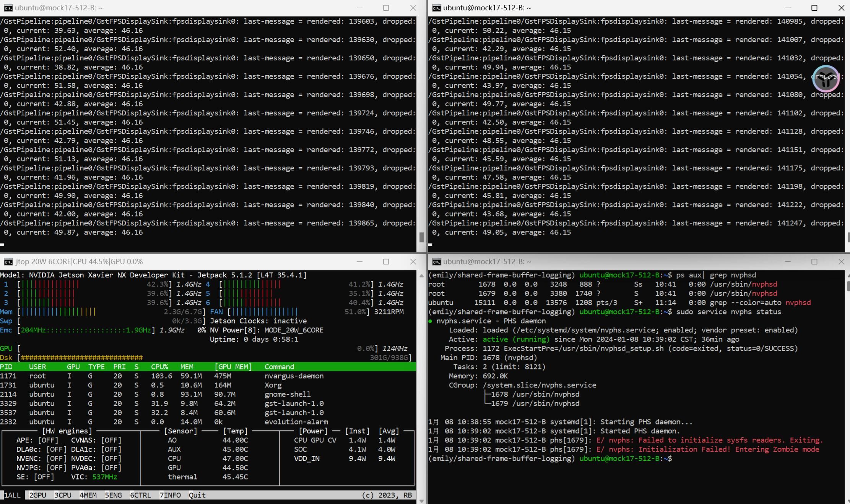The width and height of the screenshot is (850, 504).
Task: Switch to the 6CTRL tab in jtop
Action: [x=140, y=495]
